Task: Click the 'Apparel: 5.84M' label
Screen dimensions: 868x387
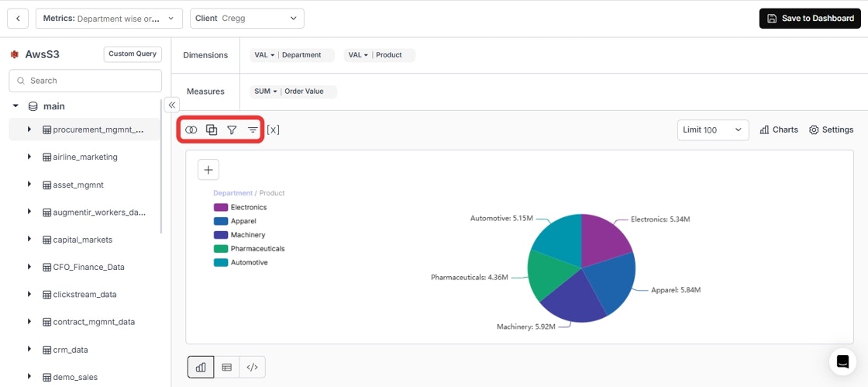Action: point(676,290)
